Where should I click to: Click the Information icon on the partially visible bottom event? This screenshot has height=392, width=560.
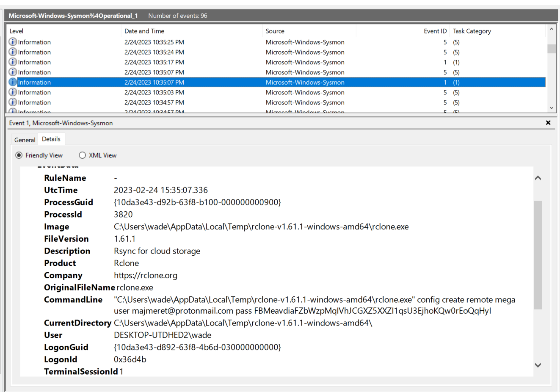[x=12, y=111]
